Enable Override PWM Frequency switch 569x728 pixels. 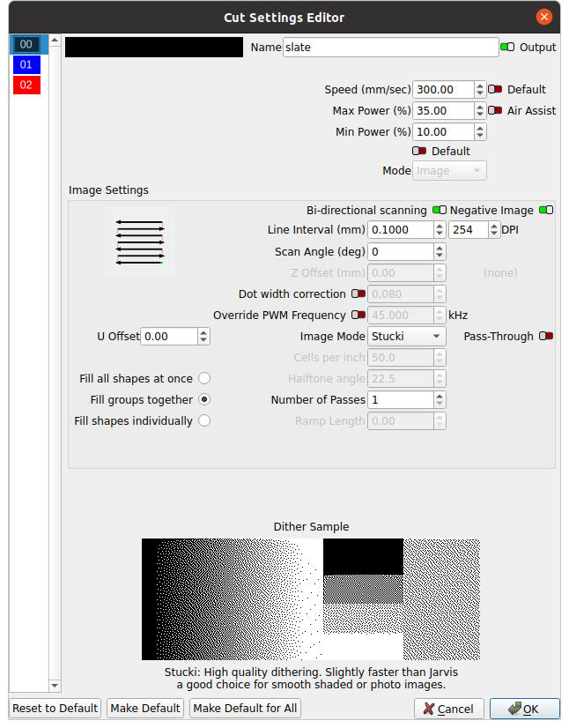coord(358,315)
